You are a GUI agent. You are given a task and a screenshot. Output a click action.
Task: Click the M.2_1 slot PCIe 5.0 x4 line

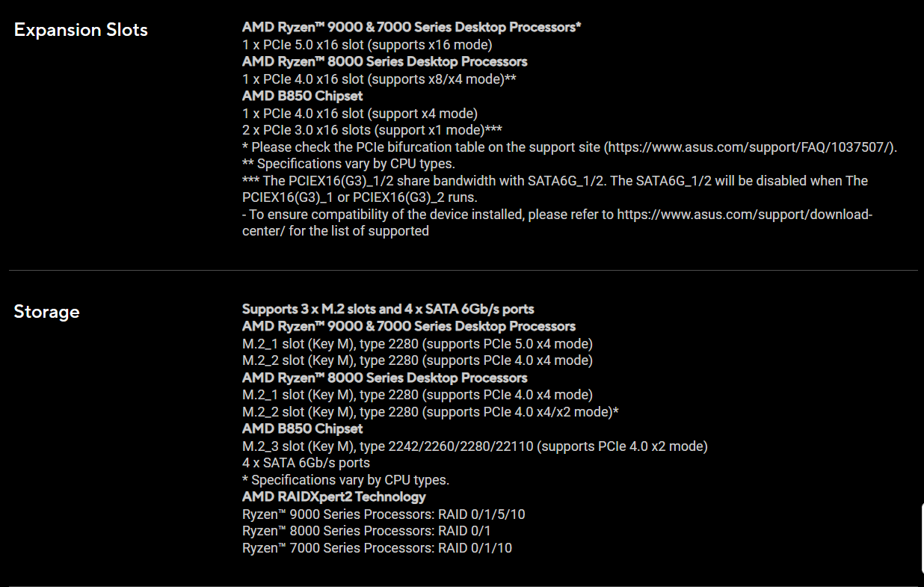[417, 344]
